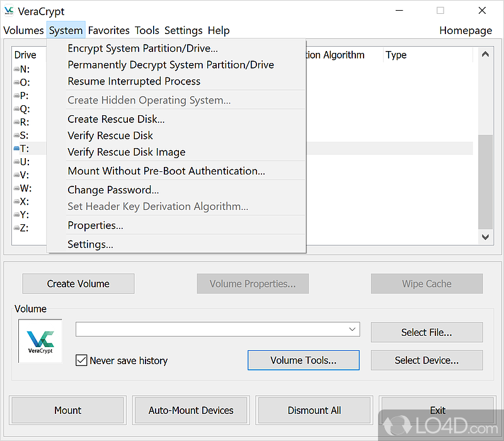Click the Create Volume button
This screenshot has height=441, width=504.
tap(78, 283)
